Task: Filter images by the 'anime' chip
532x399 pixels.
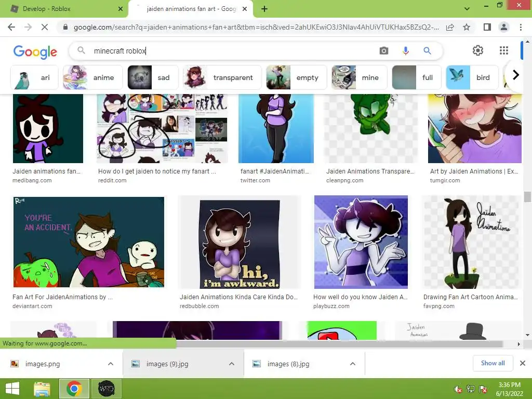Action: [x=93, y=77]
